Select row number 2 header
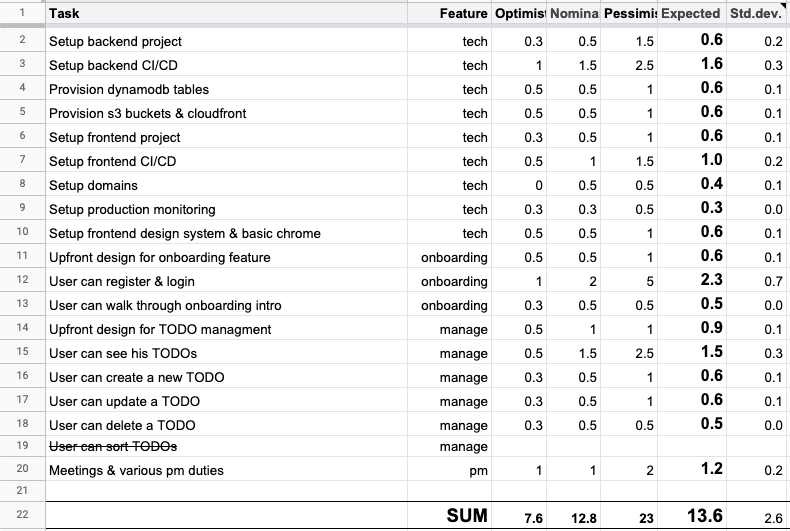The width and height of the screenshot is (790, 531). [x=22, y=40]
